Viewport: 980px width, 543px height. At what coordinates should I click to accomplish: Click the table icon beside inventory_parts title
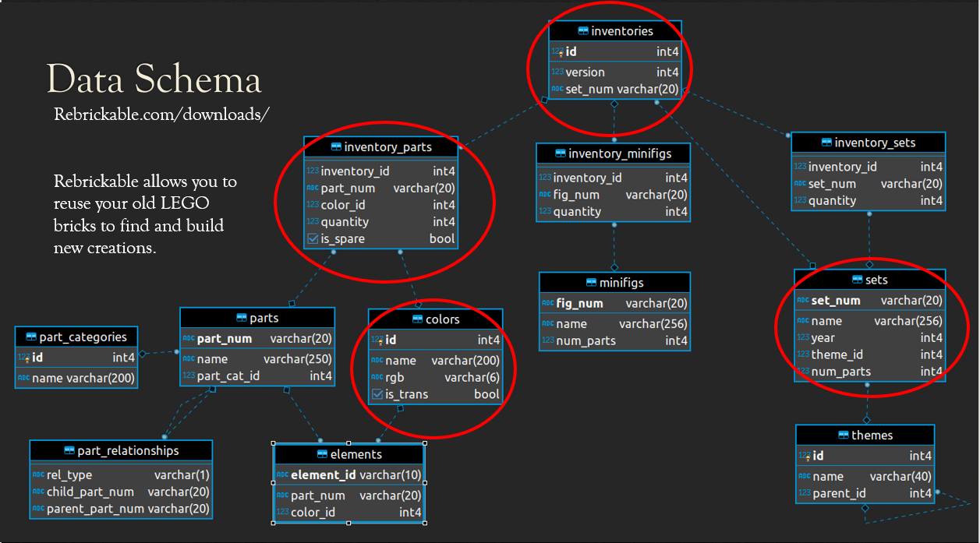click(336, 146)
